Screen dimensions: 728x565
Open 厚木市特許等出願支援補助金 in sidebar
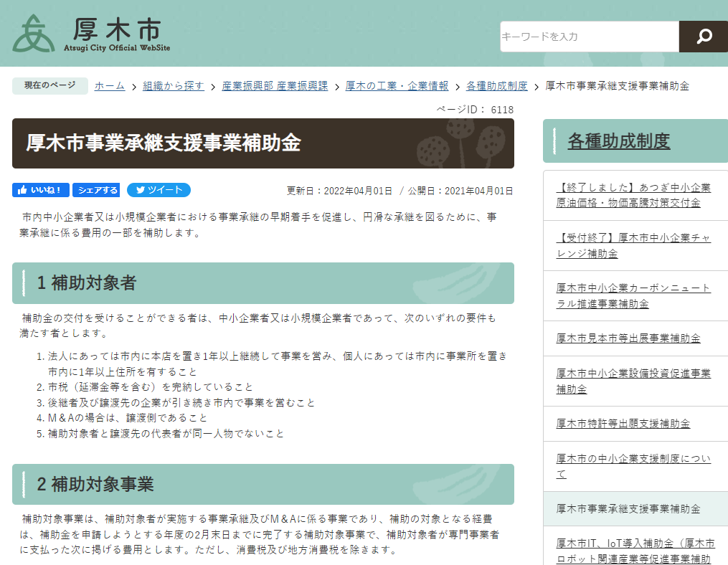(623, 423)
